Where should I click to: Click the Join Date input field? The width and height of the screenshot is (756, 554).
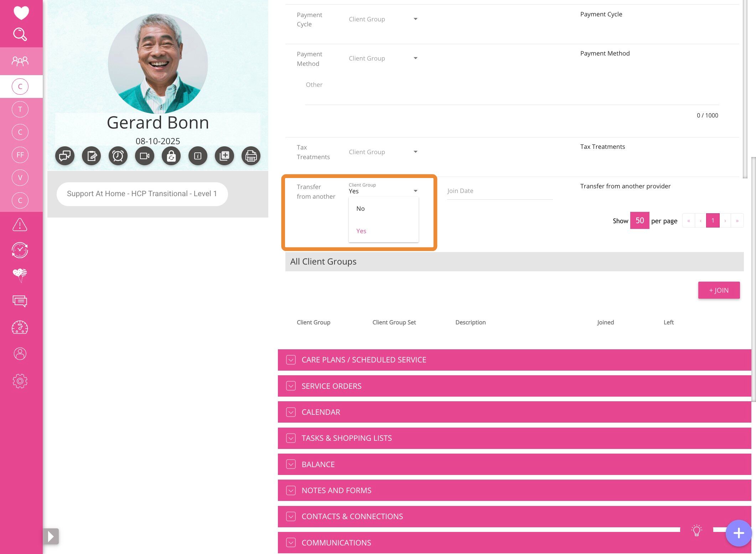pos(499,191)
